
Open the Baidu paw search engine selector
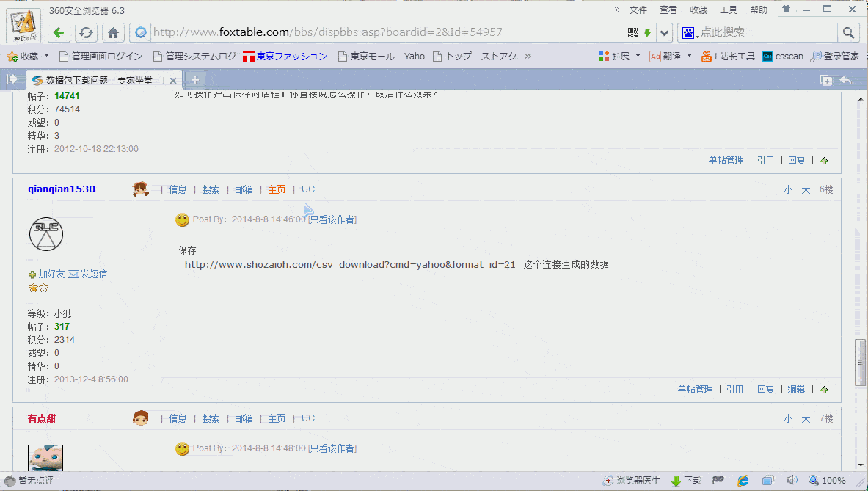(x=688, y=32)
